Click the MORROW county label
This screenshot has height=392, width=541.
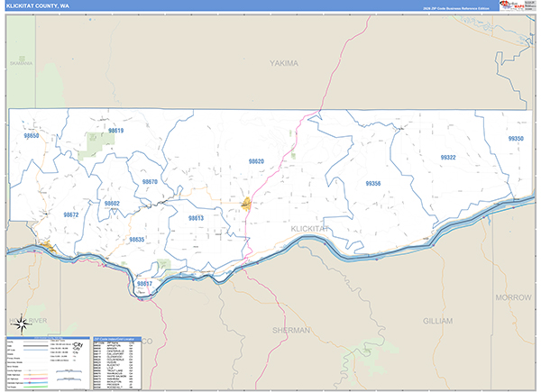point(513,297)
